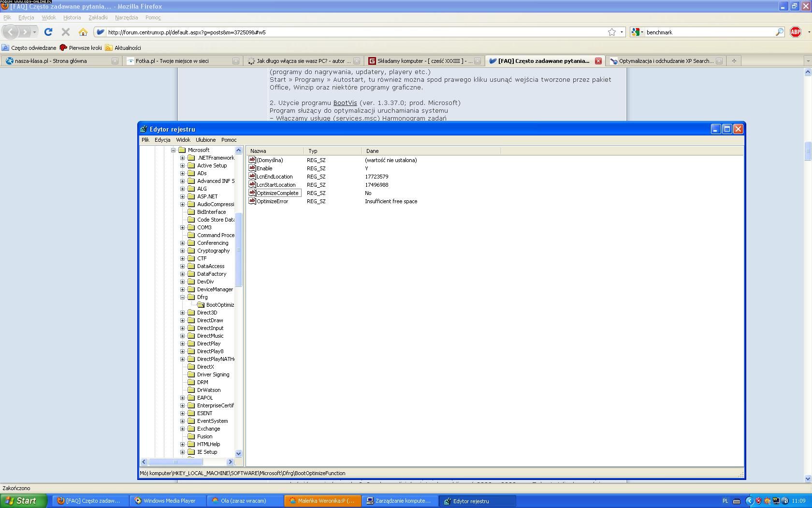Open Malerika Weronika chat from taskbar
The image size is (812, 508).
click(322, 501)
